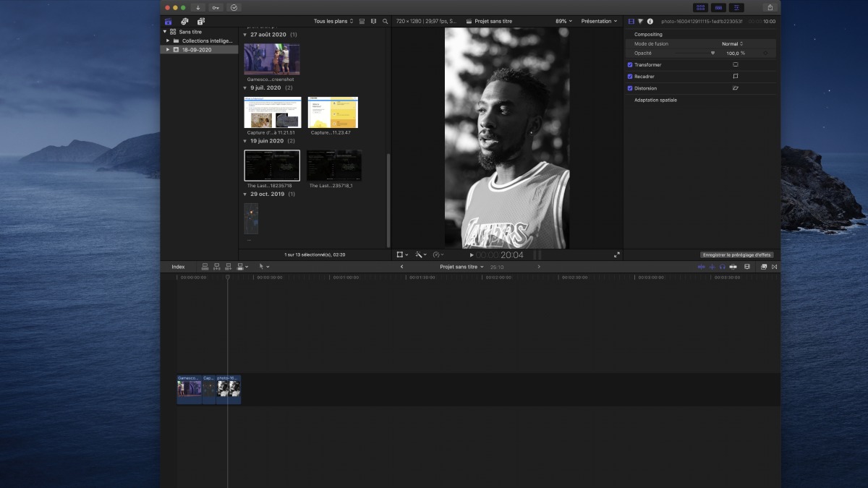868x488 pixels.
Task: Go back in timeline history arrow
Action: click(402, 267)
